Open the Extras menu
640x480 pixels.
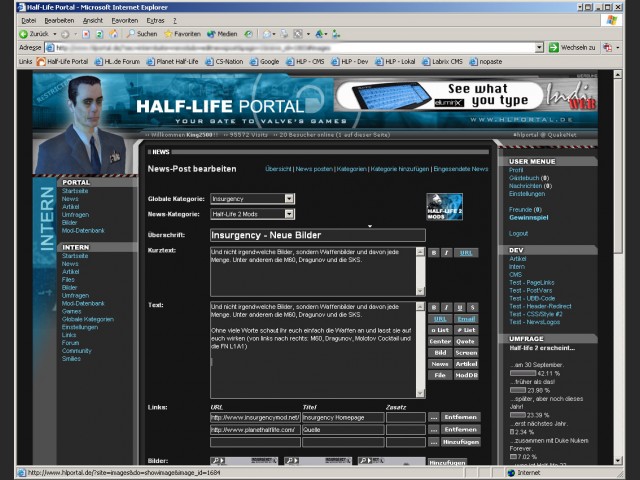[155, 20]
